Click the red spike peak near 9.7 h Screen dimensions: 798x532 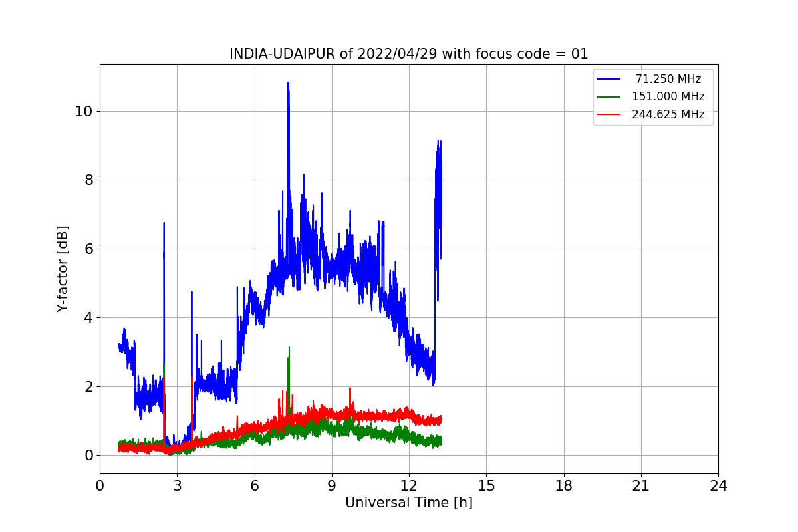coord(350,388)
